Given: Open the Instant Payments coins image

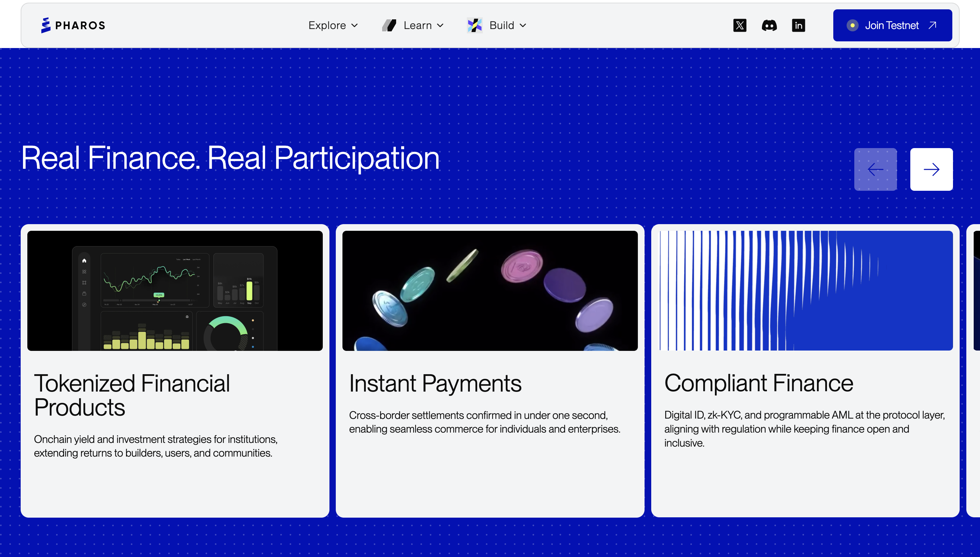Looking at the screenshot, I should point(490,291).
